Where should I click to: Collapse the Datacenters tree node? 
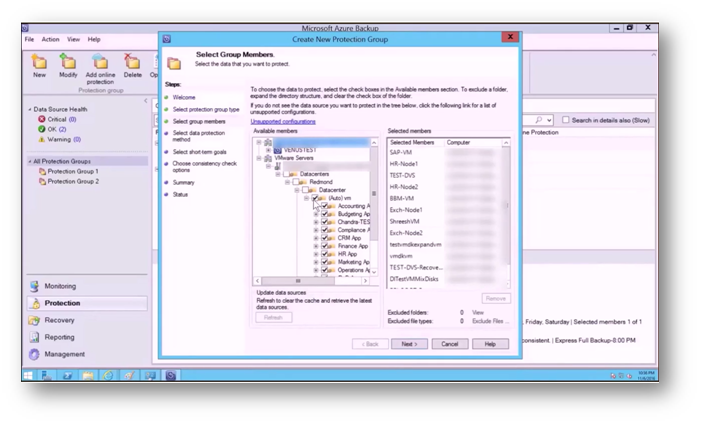click(278, 174)
